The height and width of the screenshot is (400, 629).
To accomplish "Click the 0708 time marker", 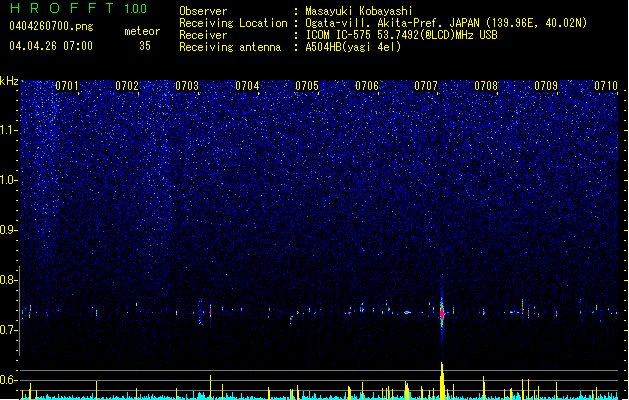I will pos(486,86).
